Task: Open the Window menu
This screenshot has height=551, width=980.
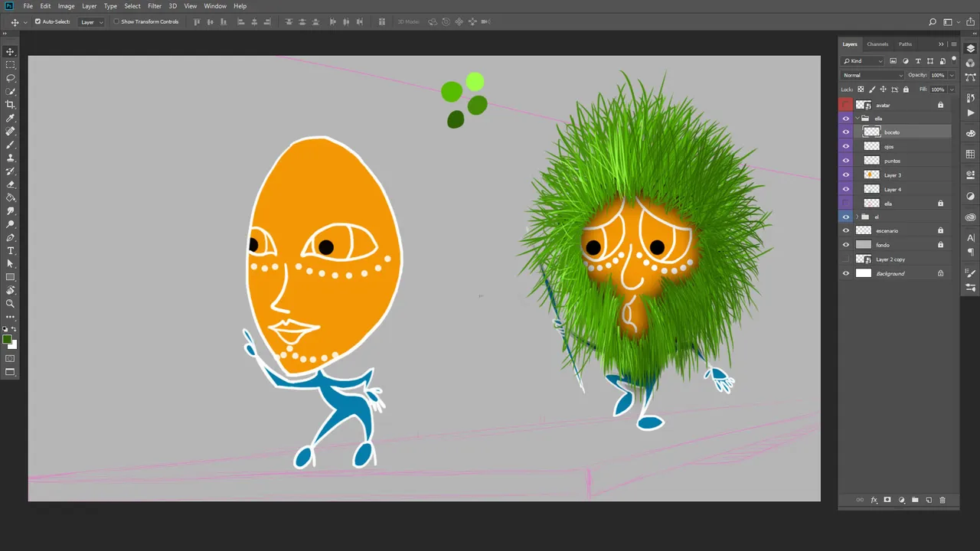Action: pos(215,6)
